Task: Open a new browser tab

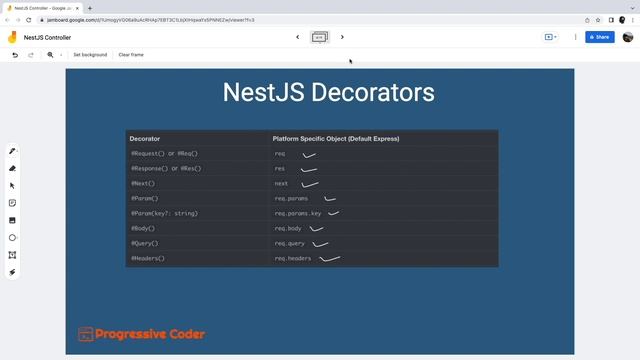Action: 90,8
